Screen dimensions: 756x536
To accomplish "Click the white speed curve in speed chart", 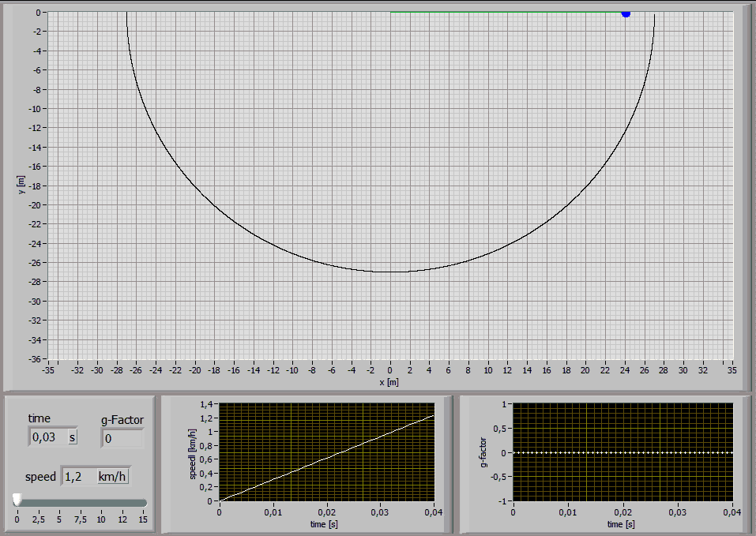I will (x=327, y=458).
